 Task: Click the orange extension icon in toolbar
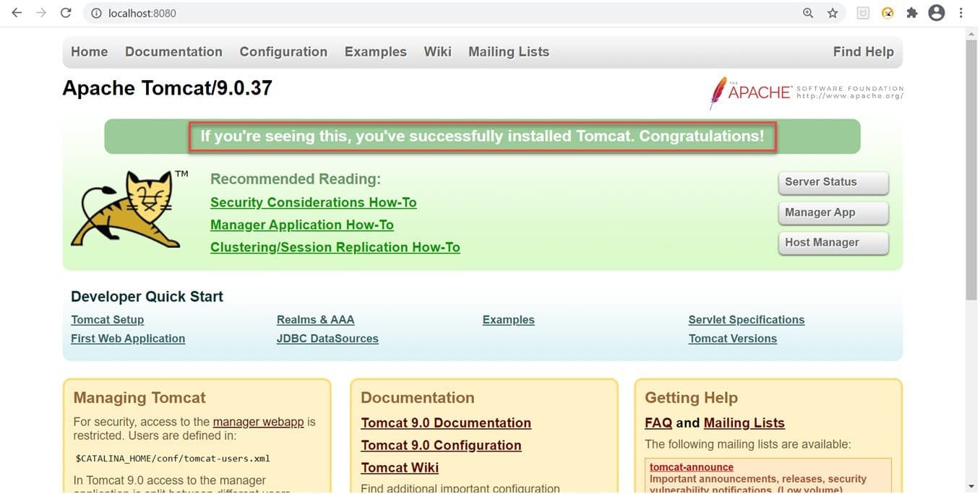pyautogui.click(x=887, y=13)
